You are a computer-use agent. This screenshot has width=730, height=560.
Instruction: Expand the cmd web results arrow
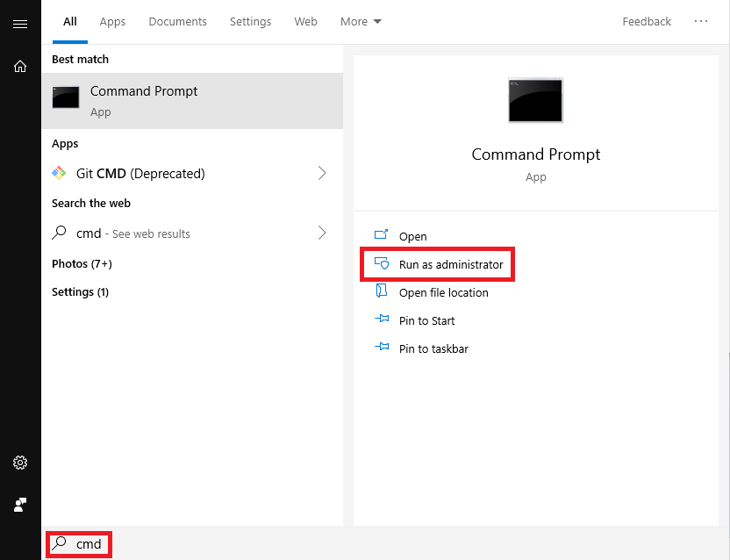(322, 233)
